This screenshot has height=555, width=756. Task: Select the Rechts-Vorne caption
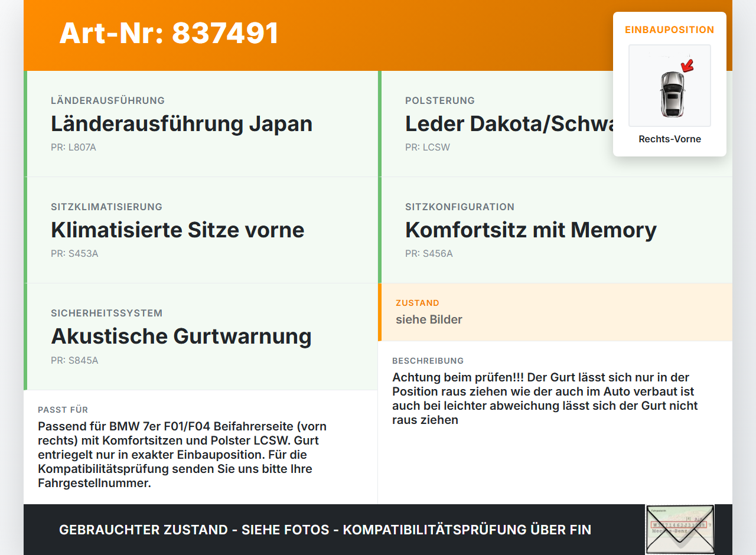(670, 139)
